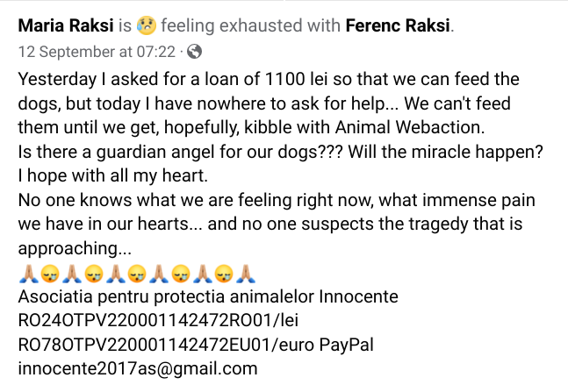Click the last sleepy crying face emoji
Screen dimensions: 568x392
tap(224, 274)
